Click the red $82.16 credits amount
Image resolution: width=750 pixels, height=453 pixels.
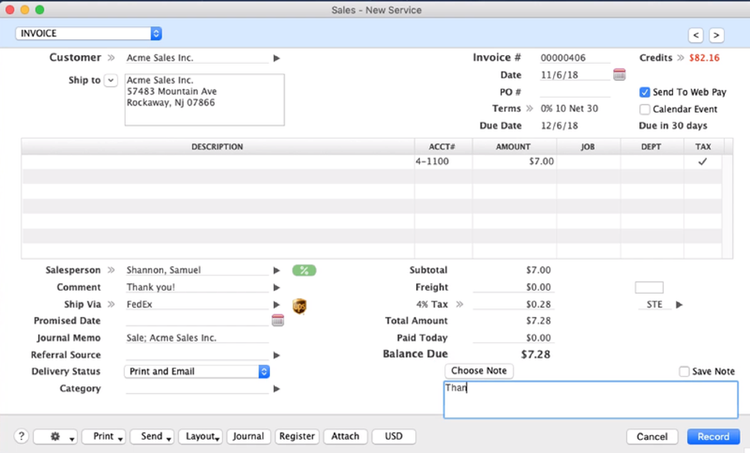tap(704, 58)
